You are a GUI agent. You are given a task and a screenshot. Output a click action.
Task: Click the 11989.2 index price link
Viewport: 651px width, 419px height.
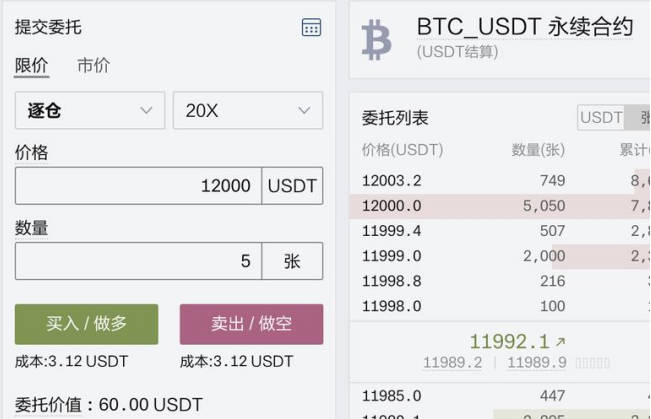(452, 363)
